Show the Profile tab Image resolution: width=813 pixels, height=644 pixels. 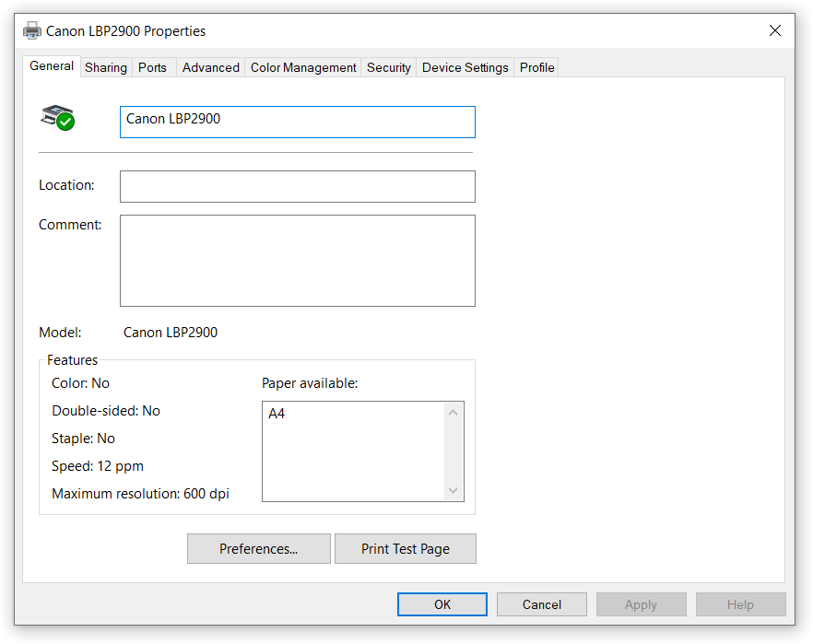[x=536, y=67]
